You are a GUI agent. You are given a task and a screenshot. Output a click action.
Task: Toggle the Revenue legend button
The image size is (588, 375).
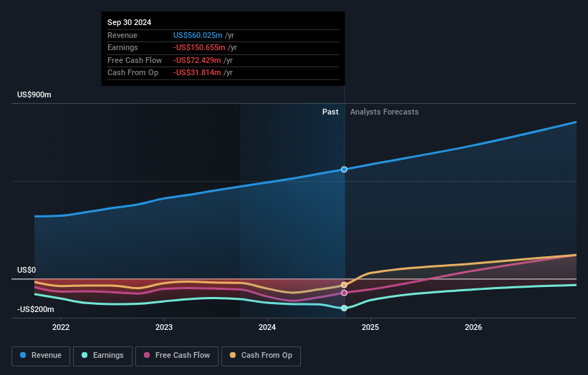pos(41,356)
